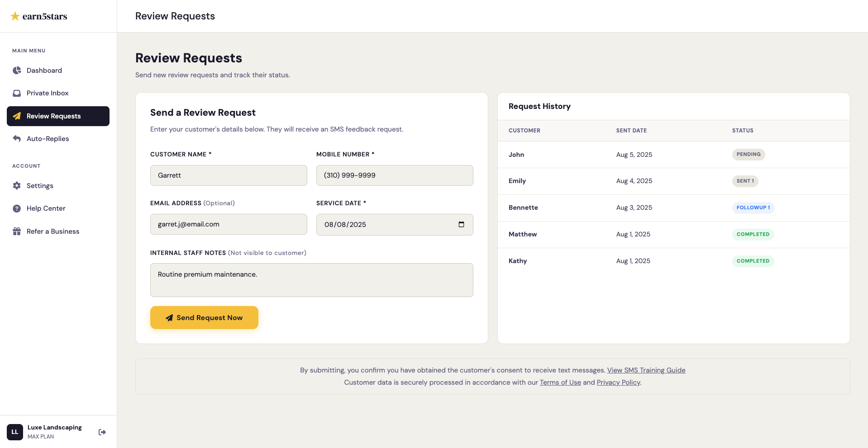
Task: Click the Review Requests paper plane icon
Action: (17, 116)
